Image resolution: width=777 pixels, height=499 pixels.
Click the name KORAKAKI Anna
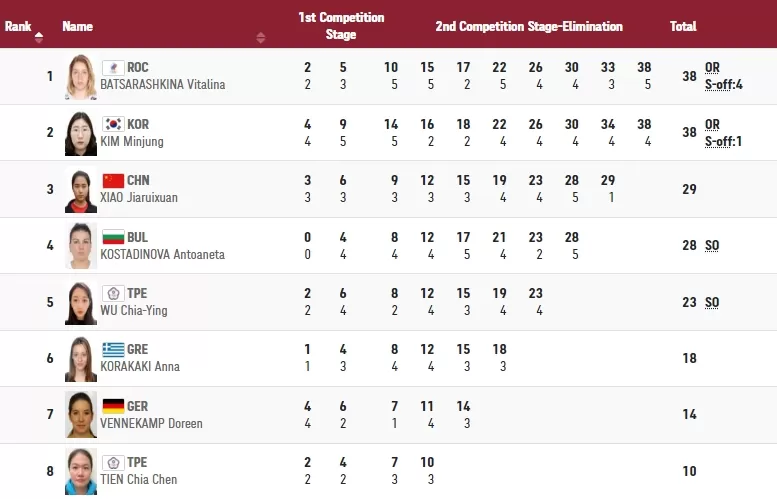pyautogui.click(x=140, y=367)
